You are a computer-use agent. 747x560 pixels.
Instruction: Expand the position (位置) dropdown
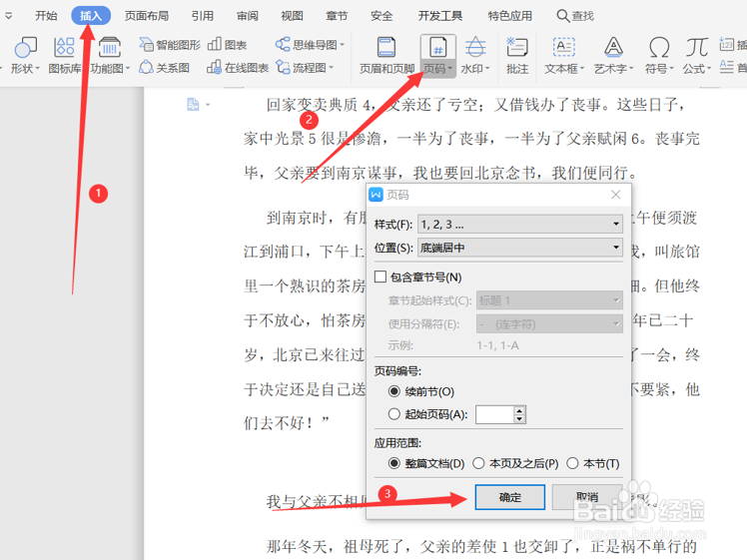[520, 248]
